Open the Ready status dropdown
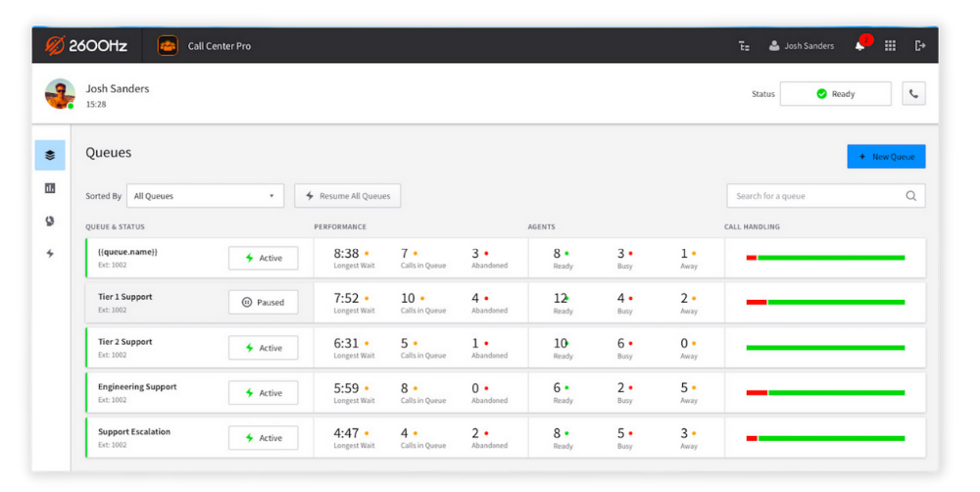980x492 pixels. pos(836,94)
